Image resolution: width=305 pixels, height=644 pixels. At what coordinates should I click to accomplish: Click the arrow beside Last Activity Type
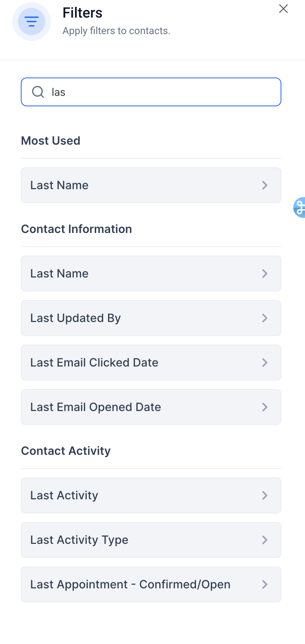click(265, 540)
